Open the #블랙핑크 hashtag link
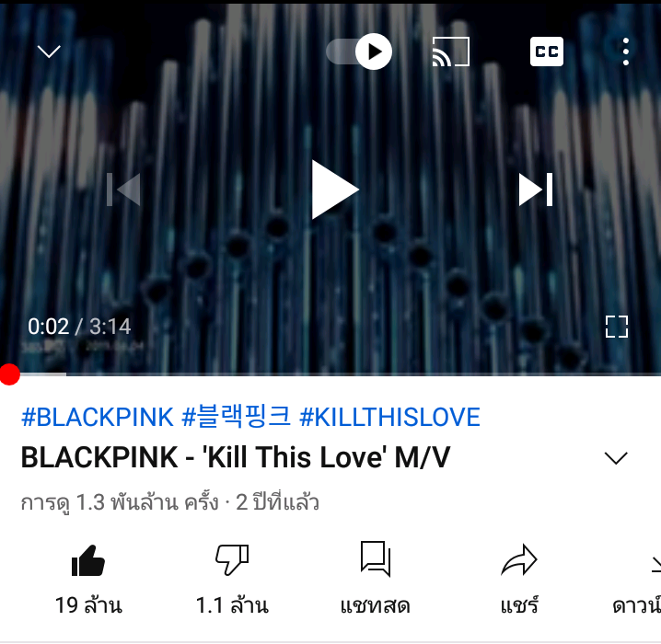The image size is (661, 644). click(x=236, y=417)
